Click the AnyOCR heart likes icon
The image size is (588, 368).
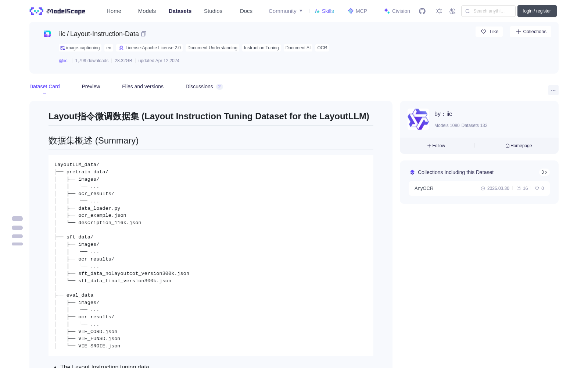(x=537, y=188)
